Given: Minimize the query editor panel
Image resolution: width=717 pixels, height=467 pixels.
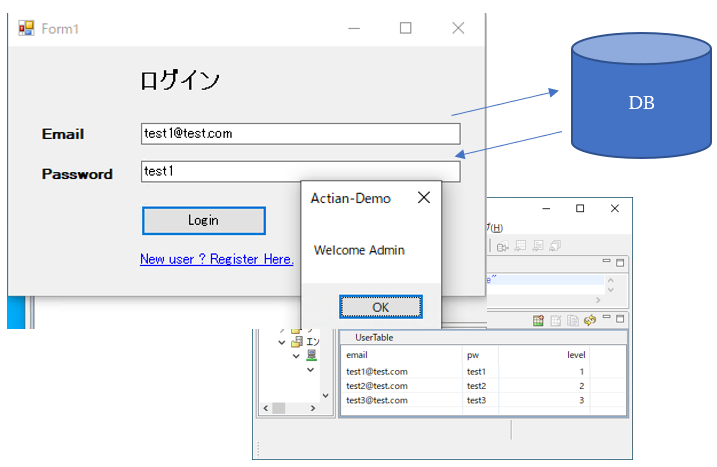Looking at the screenshot, I should (x=607, y=262).
